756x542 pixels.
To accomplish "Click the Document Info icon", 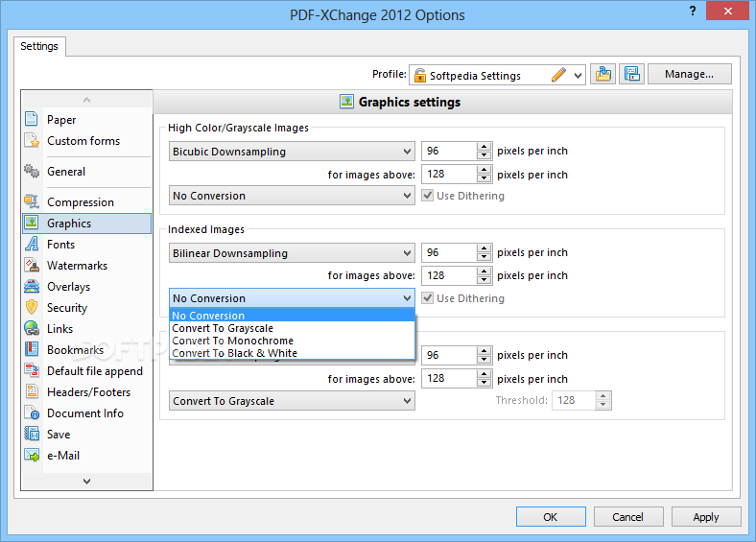I will [32, 412].
